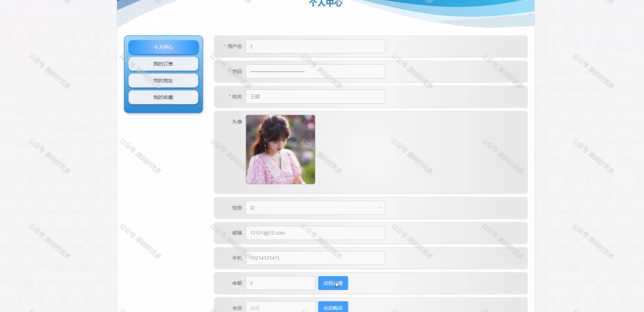Open 个人中心 in the sidebar menu
The height and width of the screenshot is (312, 644).
pos(164,47)
